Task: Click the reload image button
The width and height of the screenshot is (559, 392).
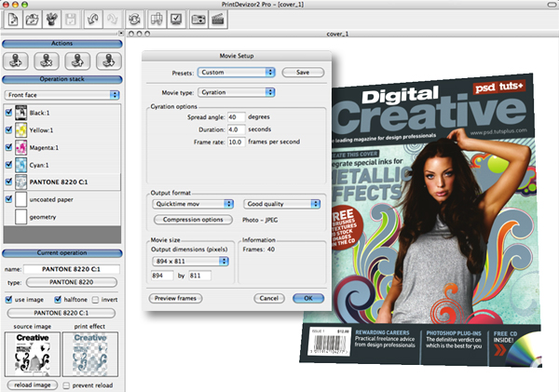Action: coord(33,385)
